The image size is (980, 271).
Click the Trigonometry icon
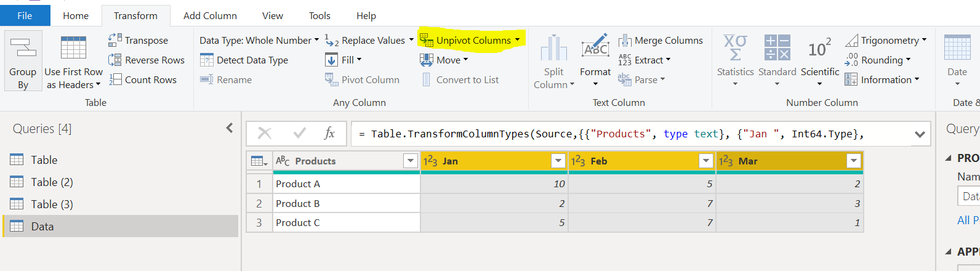point(851,40)
